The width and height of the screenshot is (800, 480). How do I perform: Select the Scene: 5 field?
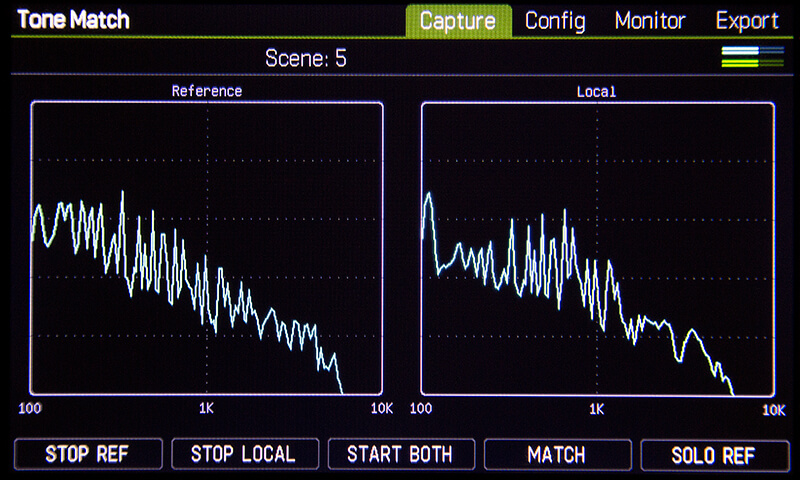[x=306, y=58]
